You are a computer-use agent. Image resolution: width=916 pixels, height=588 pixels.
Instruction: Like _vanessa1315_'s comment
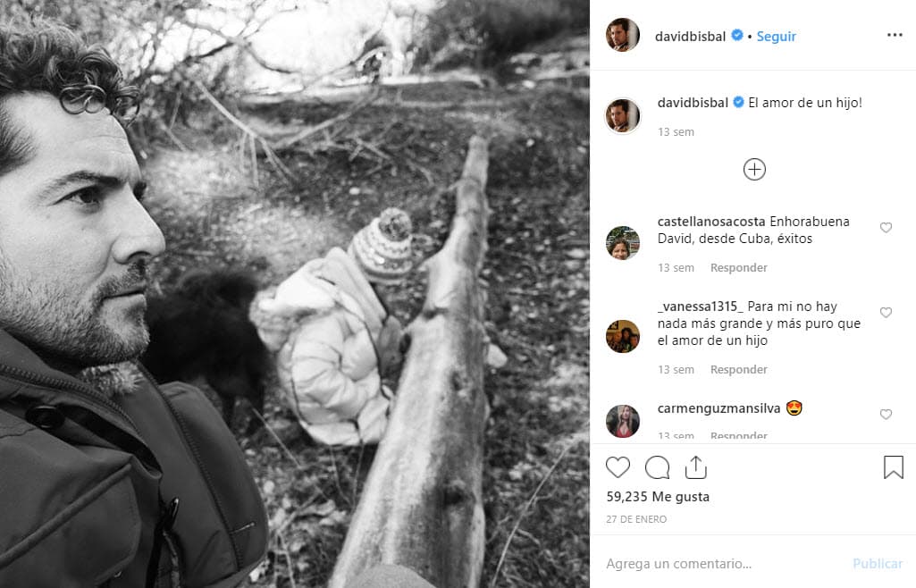point(886,313)
